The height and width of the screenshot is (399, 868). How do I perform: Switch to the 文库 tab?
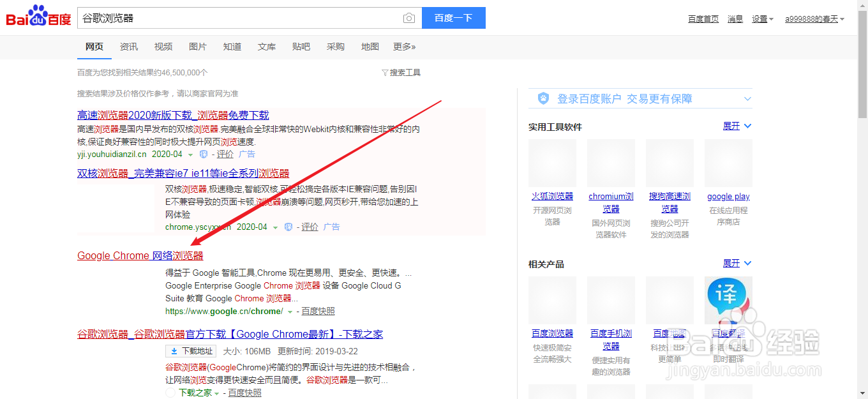(x=267, y=47)
